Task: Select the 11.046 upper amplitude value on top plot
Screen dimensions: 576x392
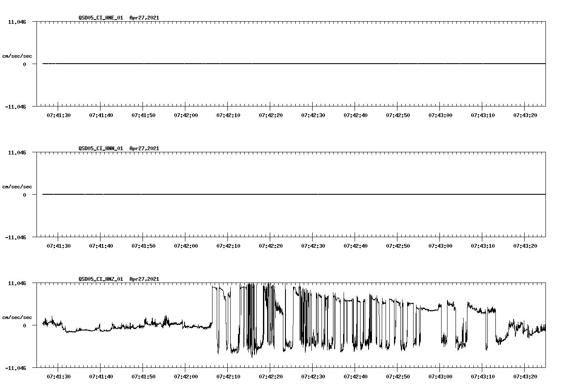Action: pos(17,21)
